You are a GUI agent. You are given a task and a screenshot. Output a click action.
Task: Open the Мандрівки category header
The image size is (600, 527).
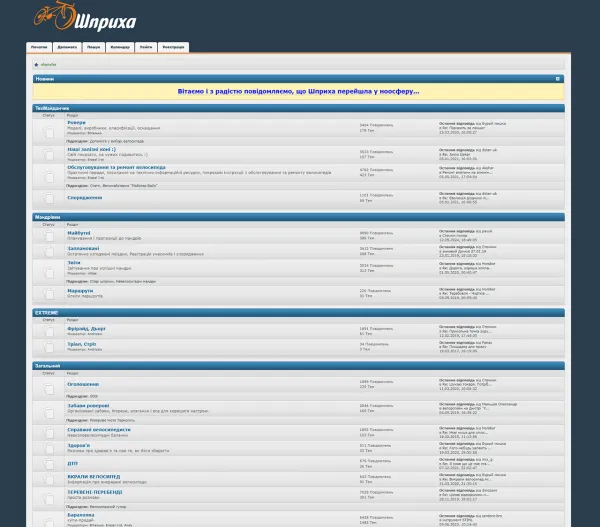pyautogui.click(x=47, y=217)
